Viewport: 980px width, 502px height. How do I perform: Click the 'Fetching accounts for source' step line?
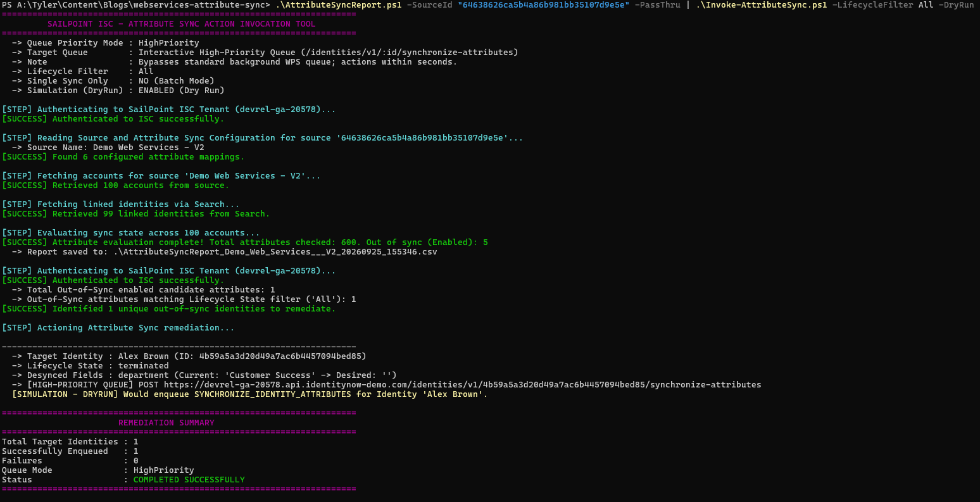coord(161,176)
